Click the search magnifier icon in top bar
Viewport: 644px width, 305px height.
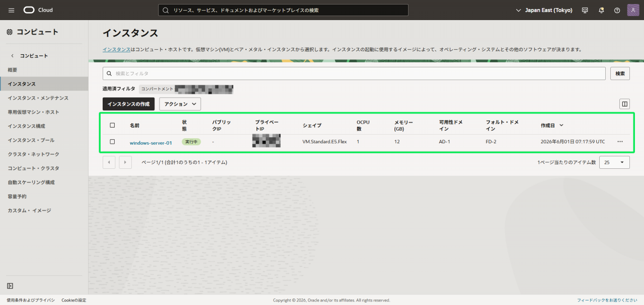(x=166, y=10)
